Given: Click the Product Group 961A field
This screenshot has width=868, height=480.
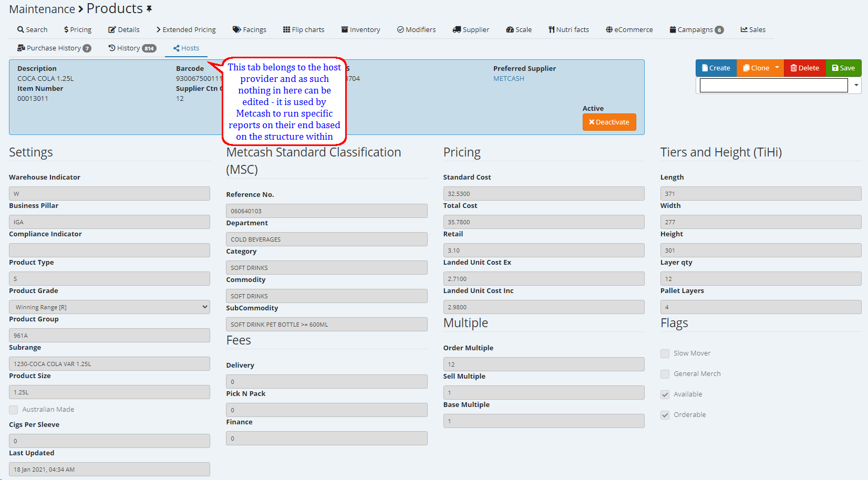Looking at the screenshot, I should click(x=109, y=336).
